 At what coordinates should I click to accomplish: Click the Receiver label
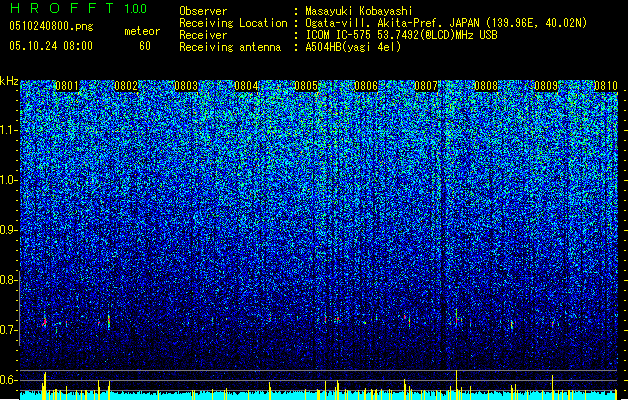203,35
